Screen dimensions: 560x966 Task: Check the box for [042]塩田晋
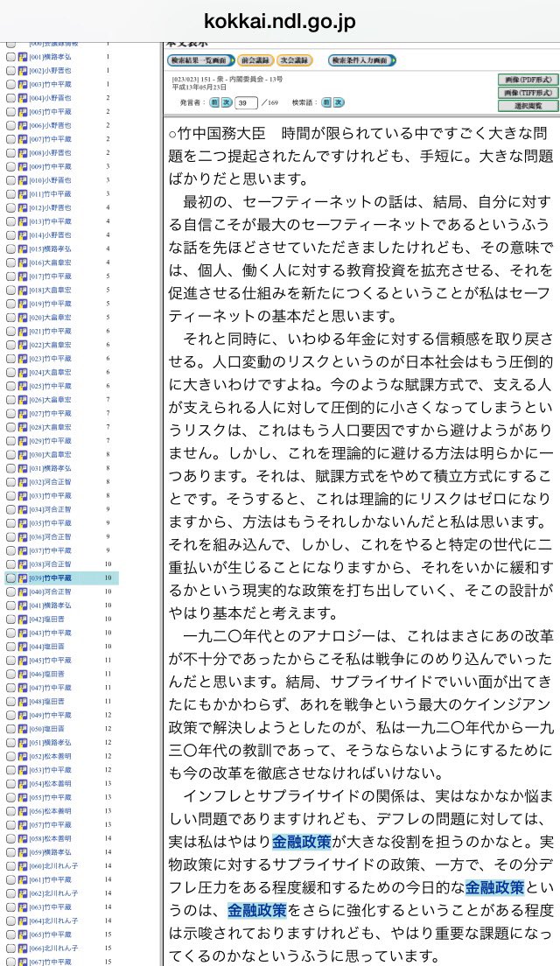11,619
